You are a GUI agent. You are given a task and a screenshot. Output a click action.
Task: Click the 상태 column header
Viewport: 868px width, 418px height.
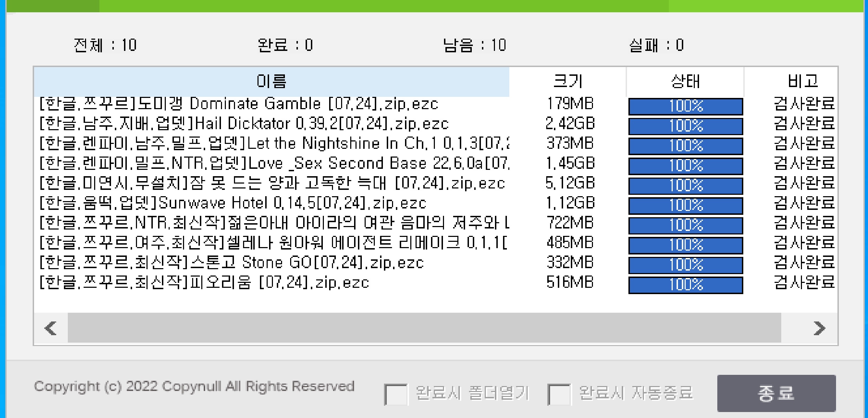[x=685, y=81]
